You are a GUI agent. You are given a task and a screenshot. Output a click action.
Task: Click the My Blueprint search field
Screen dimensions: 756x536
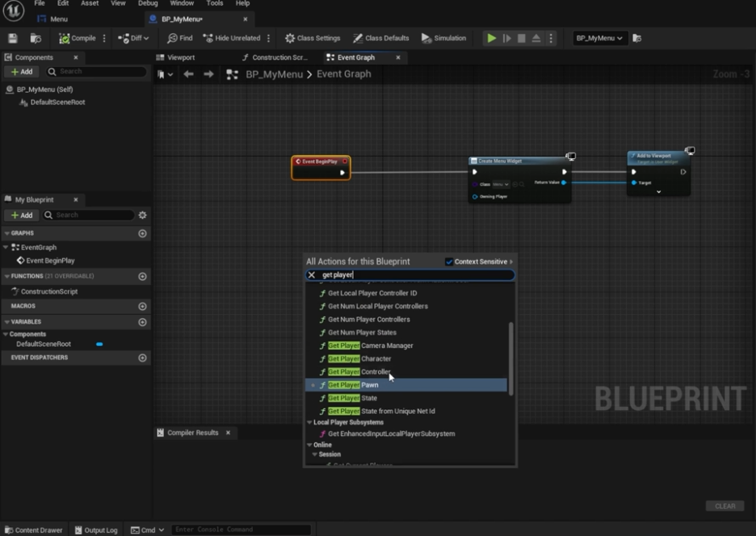coord(89,215)
